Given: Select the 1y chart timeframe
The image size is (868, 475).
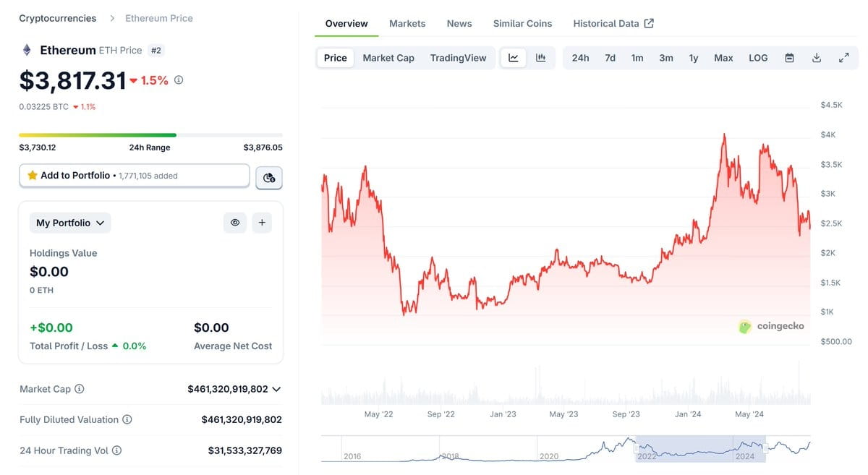Looking at the screenshot, I should 693,57.
